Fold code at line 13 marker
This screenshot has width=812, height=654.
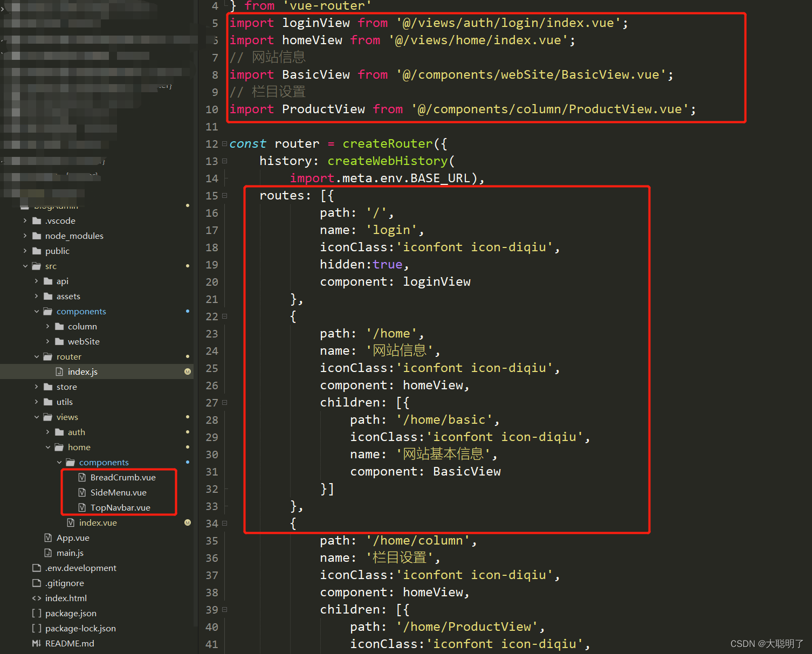(x=224, y=161)
